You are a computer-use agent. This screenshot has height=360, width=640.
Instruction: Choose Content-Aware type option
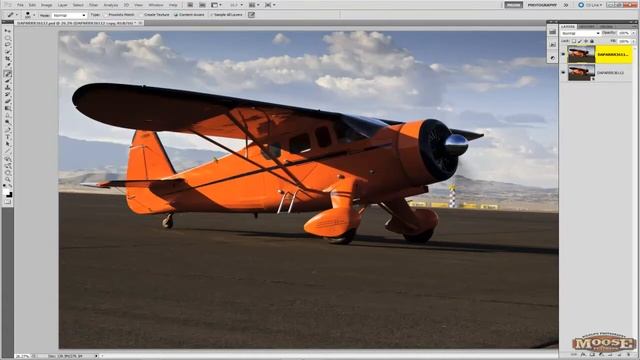coord(189,15)
